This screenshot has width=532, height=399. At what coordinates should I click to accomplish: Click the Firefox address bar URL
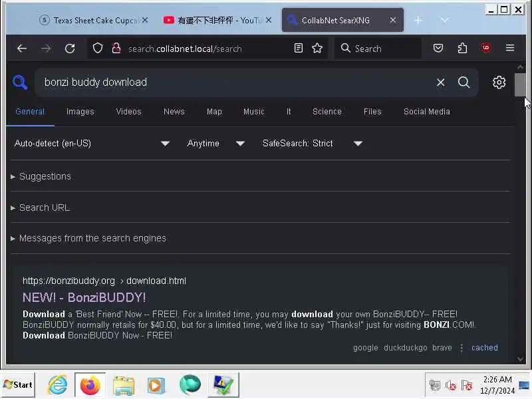coord(185,49)
